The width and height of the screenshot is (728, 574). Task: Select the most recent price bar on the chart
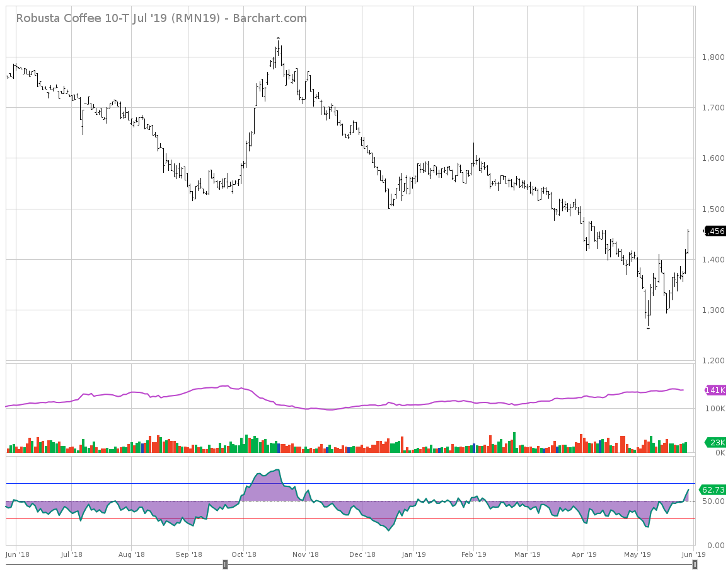688,240
